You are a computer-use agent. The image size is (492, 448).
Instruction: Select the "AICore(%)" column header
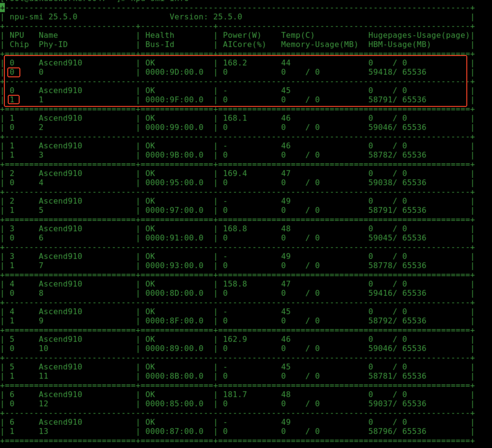(x=245, y=44)
